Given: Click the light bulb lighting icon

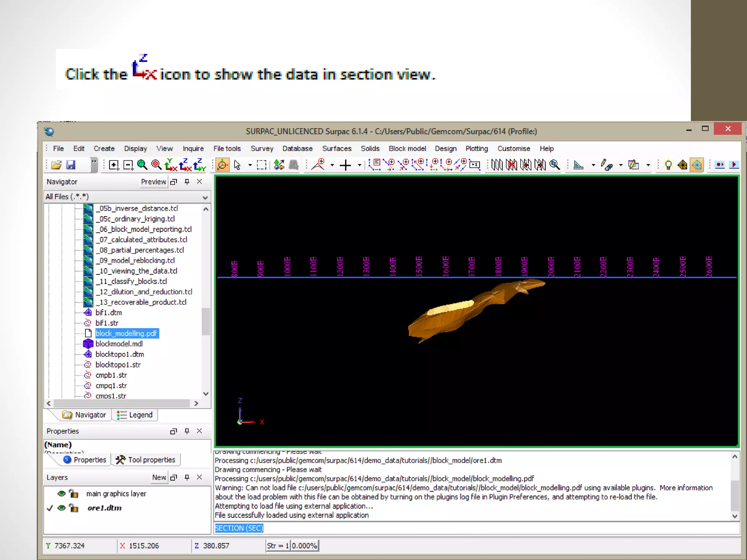Looking at the screenshot, I should [x=668, y=165].
